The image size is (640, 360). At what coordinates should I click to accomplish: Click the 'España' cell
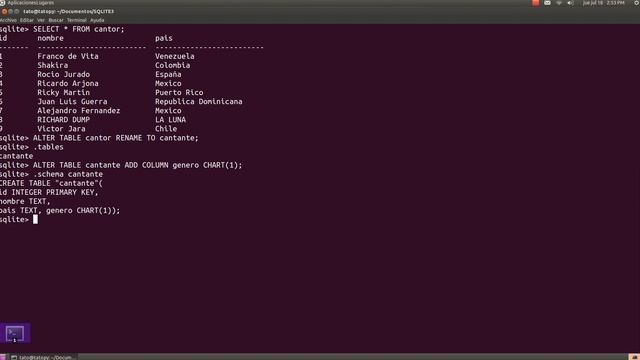(168, 74)
